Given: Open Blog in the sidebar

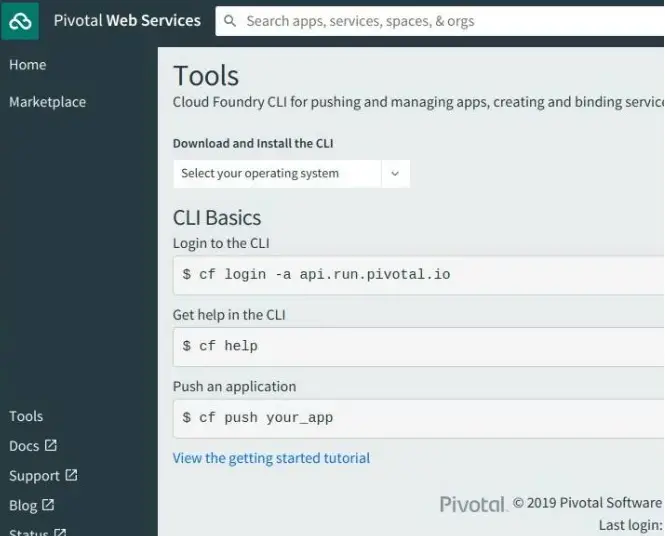Looking at the screenshot, I should (x=23, y=505).
